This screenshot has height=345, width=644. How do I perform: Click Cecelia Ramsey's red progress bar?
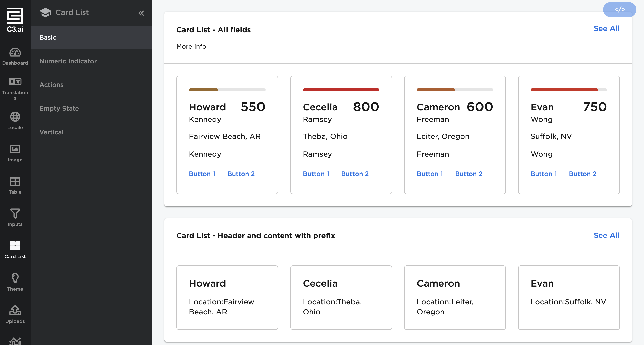[x=341, y=90]
